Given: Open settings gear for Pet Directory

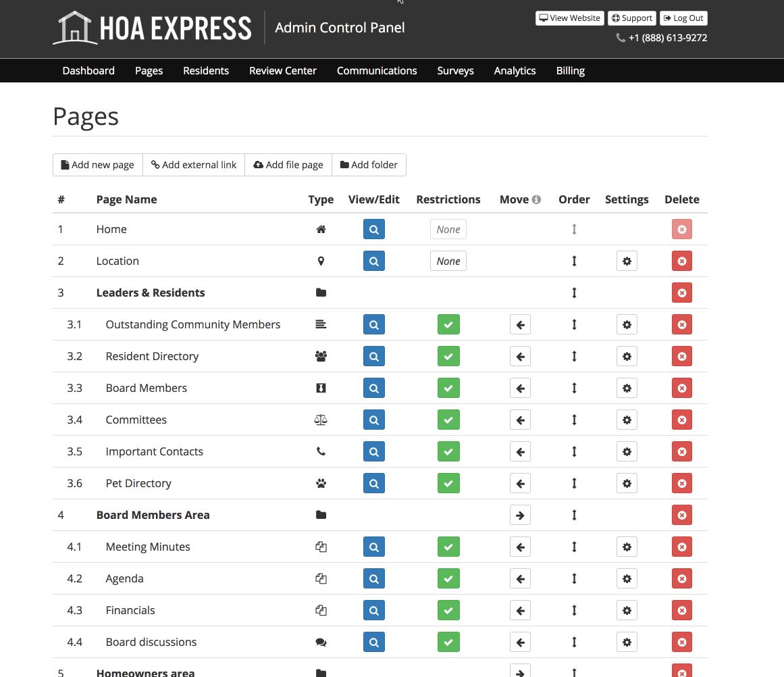Looking at the screenshot, I should pyautogui.click(x=627, y=483).
